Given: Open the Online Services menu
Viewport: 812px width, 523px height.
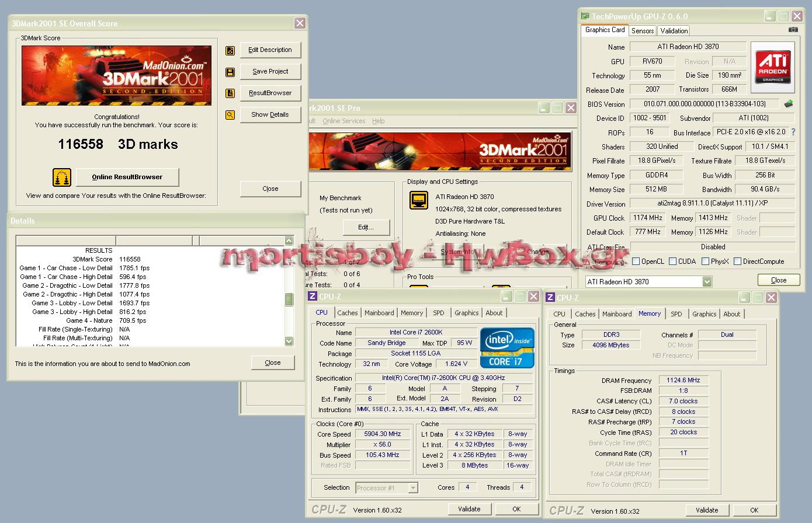Looking at the screenshot, I should coord(344,121).
